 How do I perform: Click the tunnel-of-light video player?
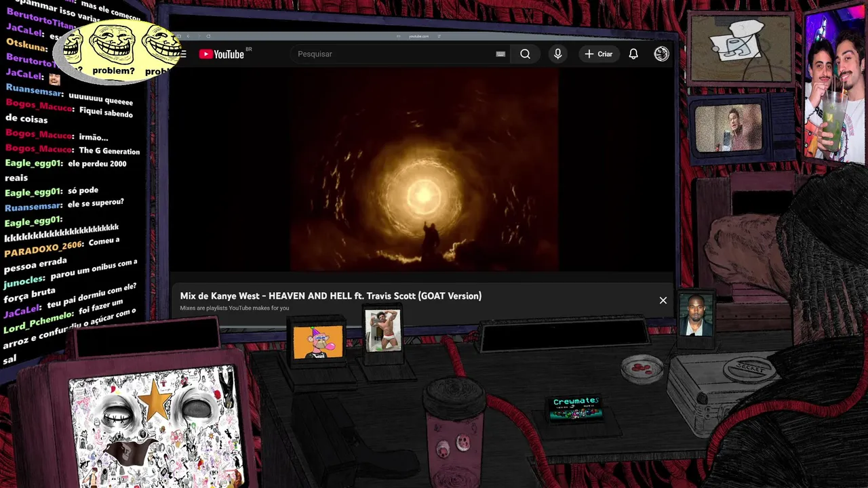424,169
